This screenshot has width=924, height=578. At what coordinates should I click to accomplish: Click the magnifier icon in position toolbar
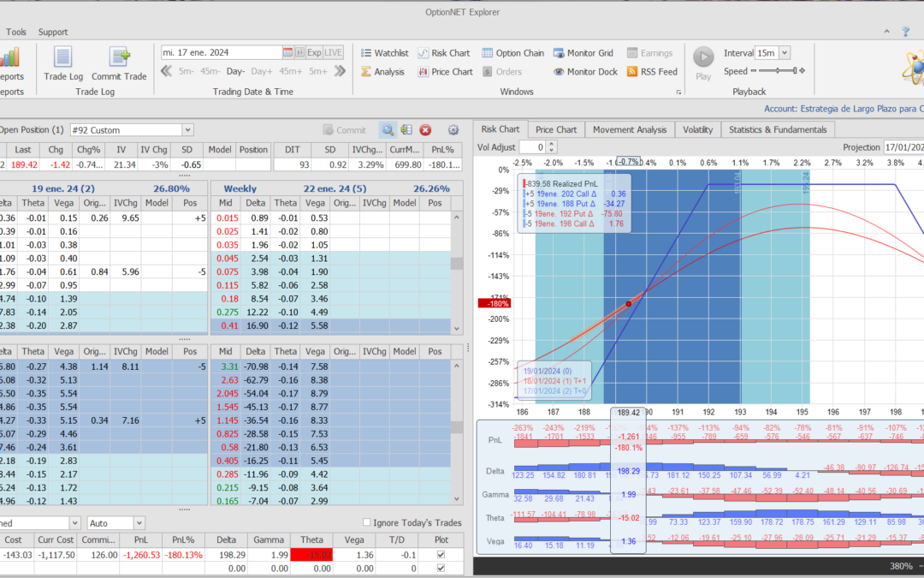coord(388,130)
